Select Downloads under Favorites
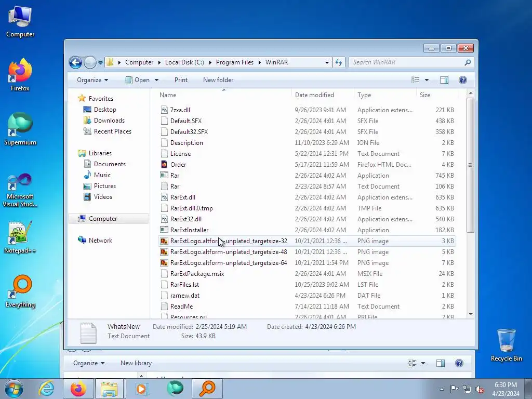Image resolution: width=532 pixels, height=399 pixels. point(109,121)
